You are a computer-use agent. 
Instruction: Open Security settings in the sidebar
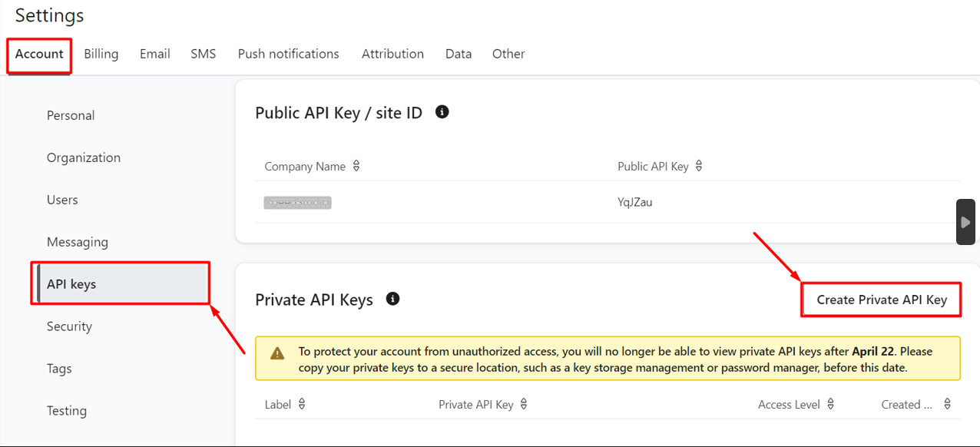[69, 326]
